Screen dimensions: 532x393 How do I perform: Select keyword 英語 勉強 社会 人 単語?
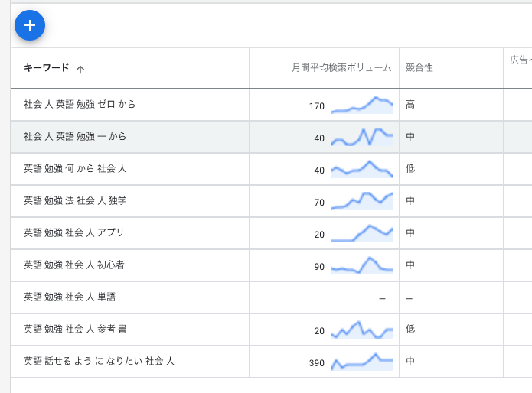pyautogui.click(x=70, y=297)
